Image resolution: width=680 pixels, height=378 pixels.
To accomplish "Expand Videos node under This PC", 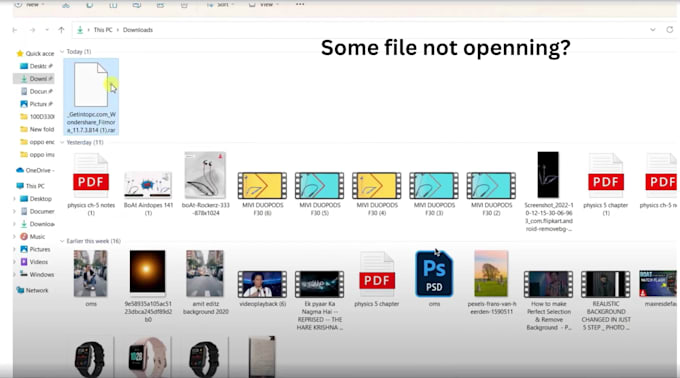I will tap(15, 262).
